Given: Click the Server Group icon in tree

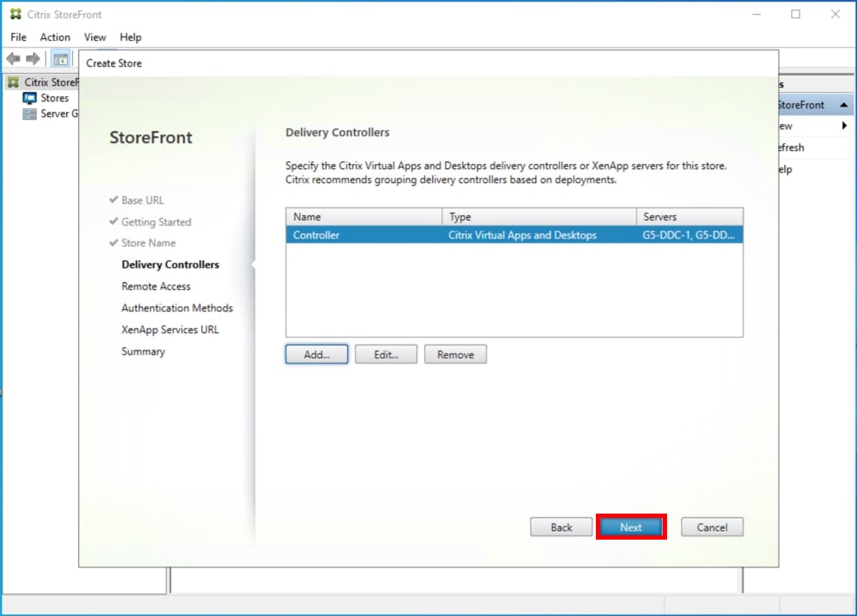Looking at the screenshot, I should coord(29,114).
